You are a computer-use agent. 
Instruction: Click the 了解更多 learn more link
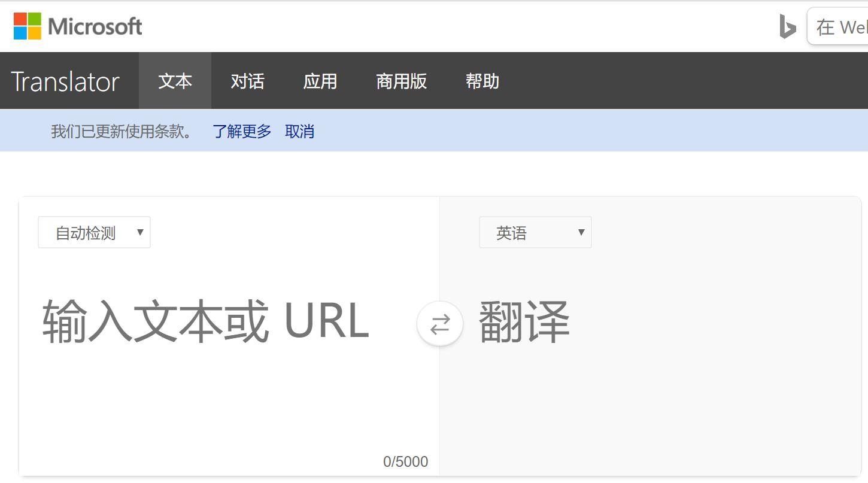click(242, 131)
